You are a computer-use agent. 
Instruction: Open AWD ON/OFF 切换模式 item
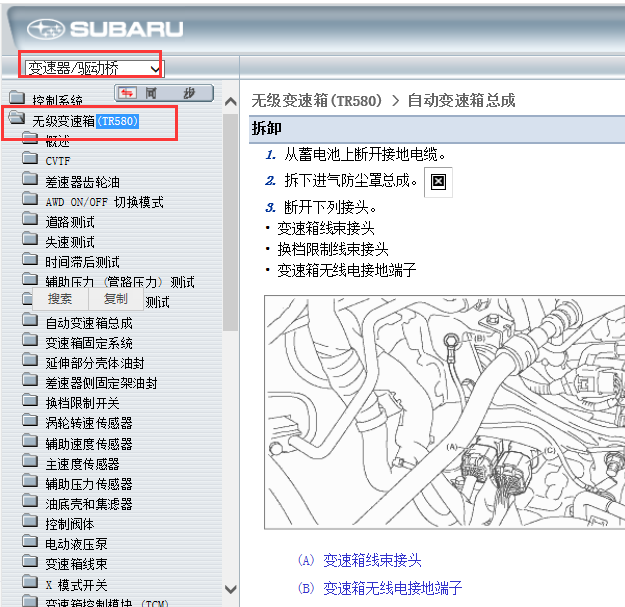tap(104, 202)
